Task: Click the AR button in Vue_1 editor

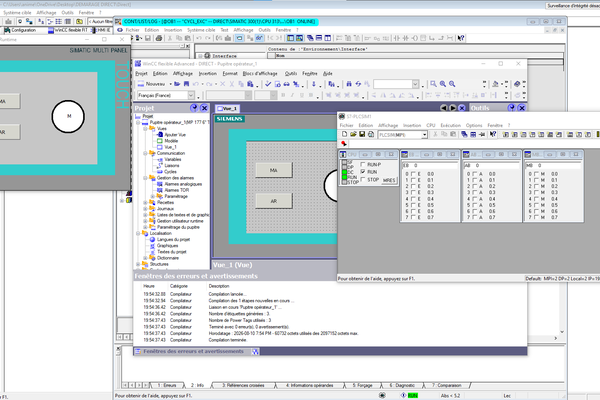Action: tap(274, 201)
